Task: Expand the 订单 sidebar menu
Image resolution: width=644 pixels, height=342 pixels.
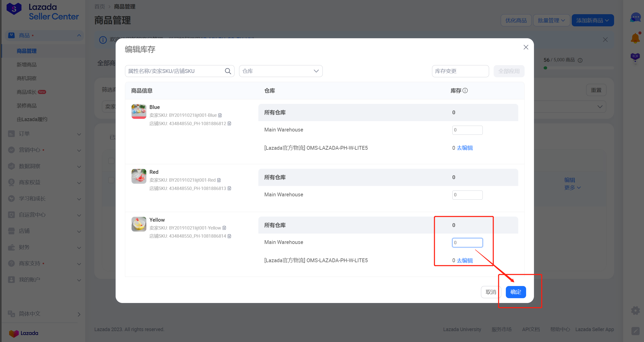Action: (x=43, y=134)
